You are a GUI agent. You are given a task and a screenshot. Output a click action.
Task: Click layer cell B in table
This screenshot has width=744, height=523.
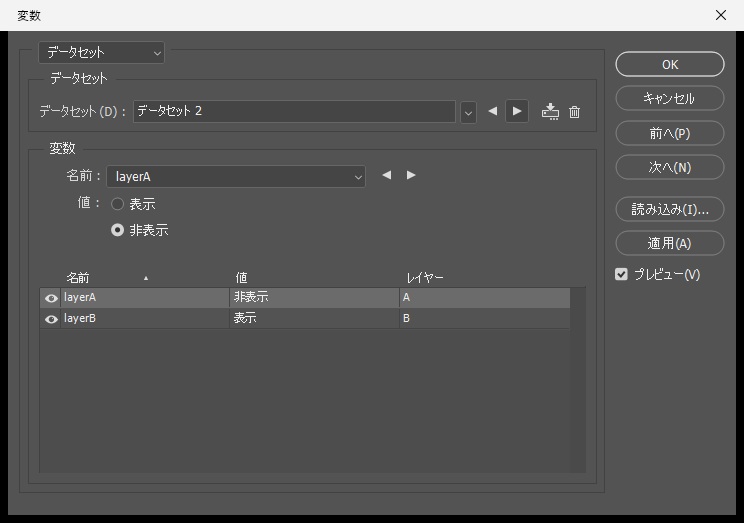click(484, 318)
